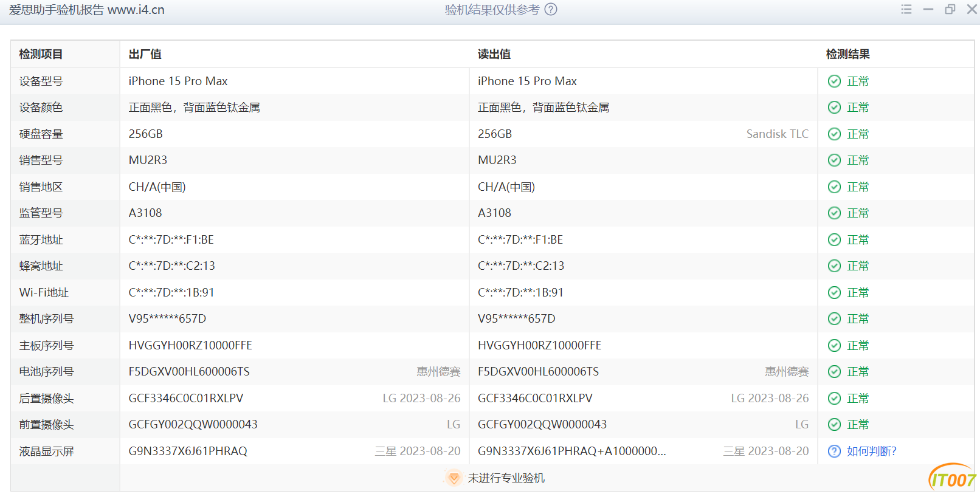The image size is (980, 494).
Task: Open the 如何判断? link
Action: pos(872,451)
